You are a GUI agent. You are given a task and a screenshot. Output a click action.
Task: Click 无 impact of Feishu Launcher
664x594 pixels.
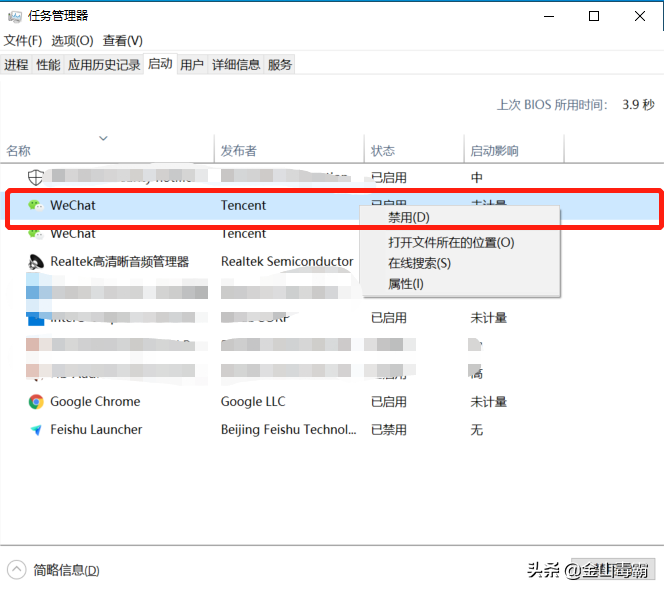tap(476, 430)
